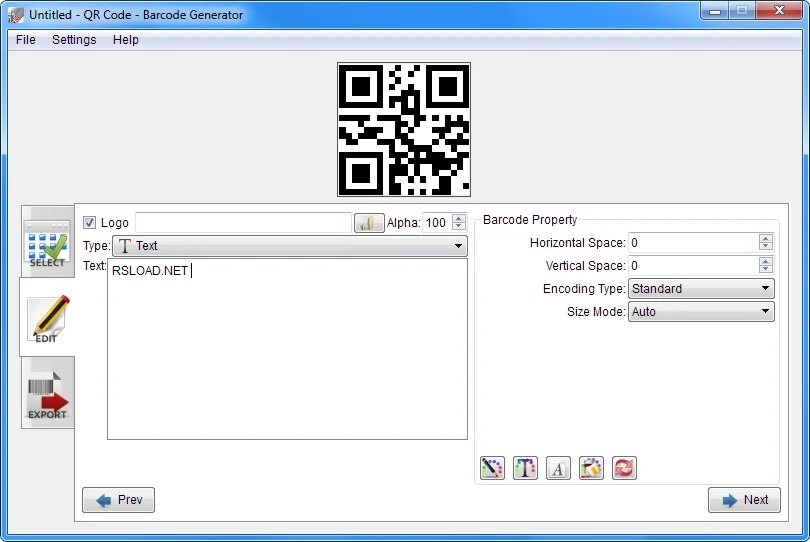Click in the RSLOAD.NET text area
Image resolution: width=810 pixels, height=542 pixels.
click(x=287, y=349)
